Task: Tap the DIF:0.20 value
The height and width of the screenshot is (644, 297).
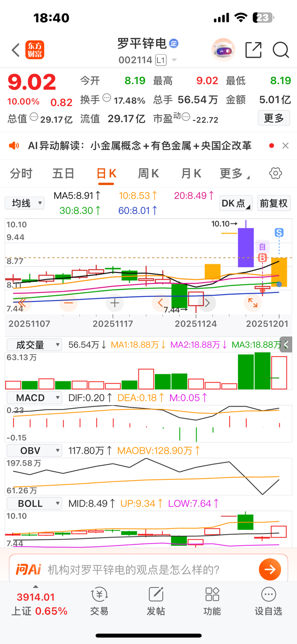Action: click(90, 398)
